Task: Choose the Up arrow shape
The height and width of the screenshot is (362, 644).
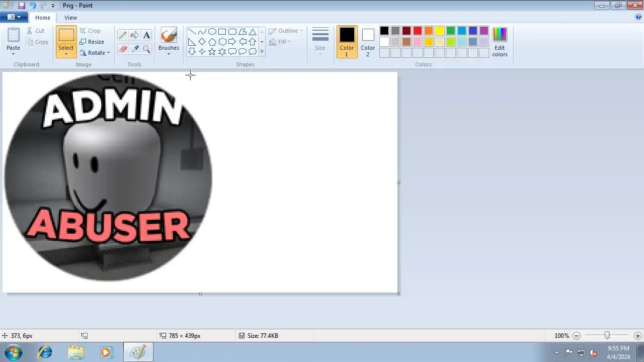Action: 253,42
